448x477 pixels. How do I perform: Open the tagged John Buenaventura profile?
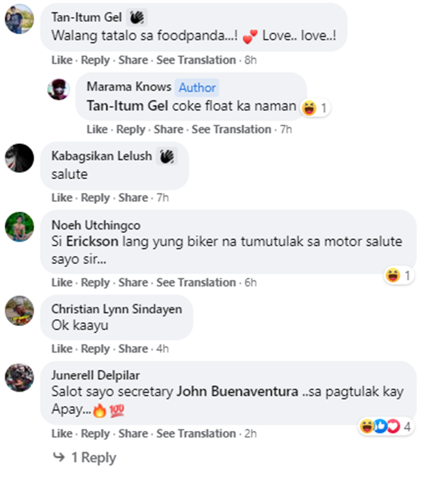pos(237,393)
